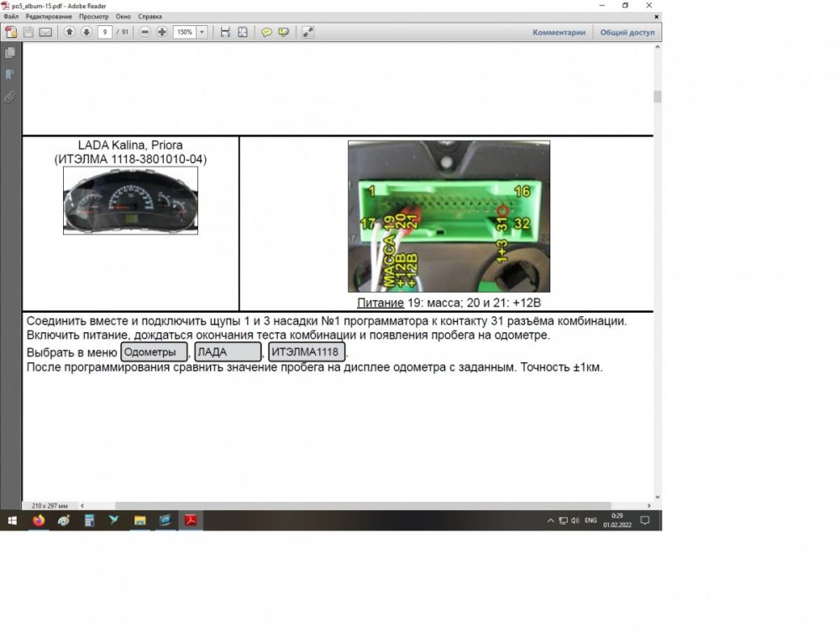Viewport: 840px width, 633px height.
Task: Open the zoom level dropdown arrow
Action: pyautogui.click(x=202, y=32)
